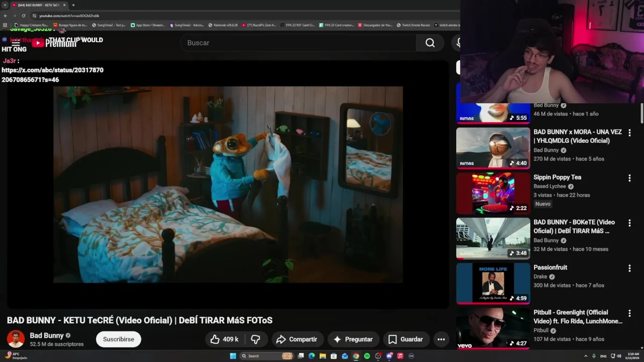644x362 pixels.
Task: Select the BAD BUNNY - KETU TeCRÉ browser tab
Action: click(x=38, y=5)
